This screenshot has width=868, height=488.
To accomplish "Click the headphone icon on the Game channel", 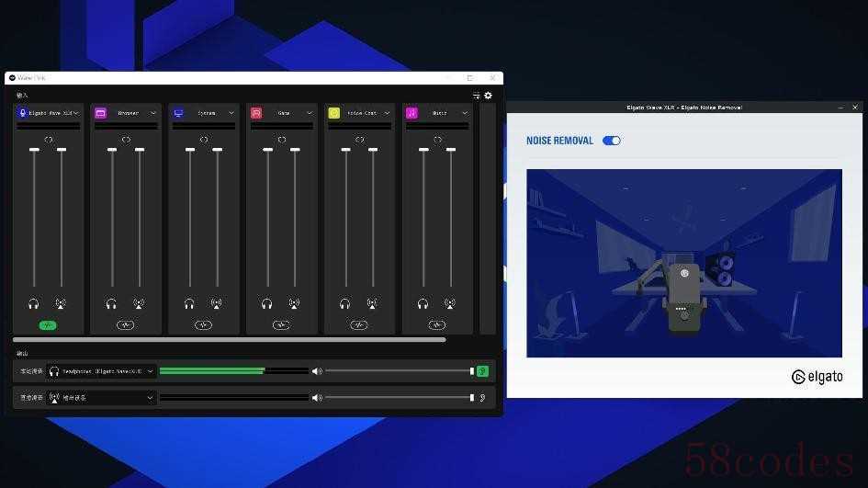I will [x=266, y=303].
